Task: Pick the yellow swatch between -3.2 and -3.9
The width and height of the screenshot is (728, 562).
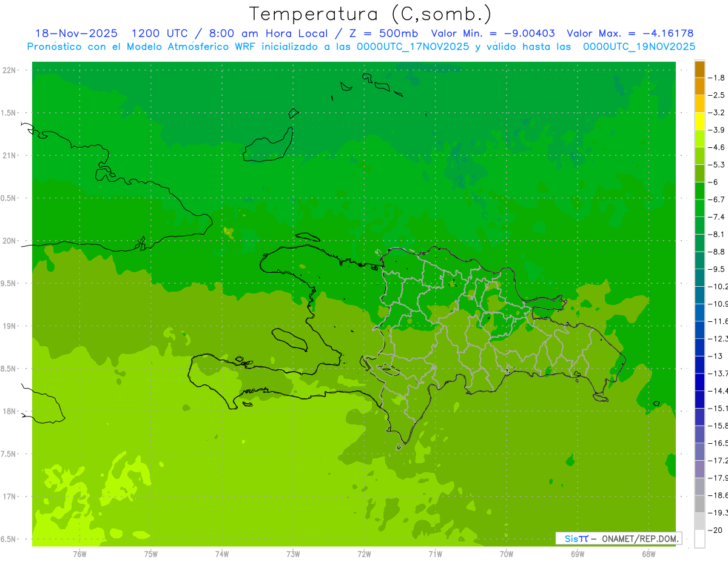Action: (x=699, y=121)
